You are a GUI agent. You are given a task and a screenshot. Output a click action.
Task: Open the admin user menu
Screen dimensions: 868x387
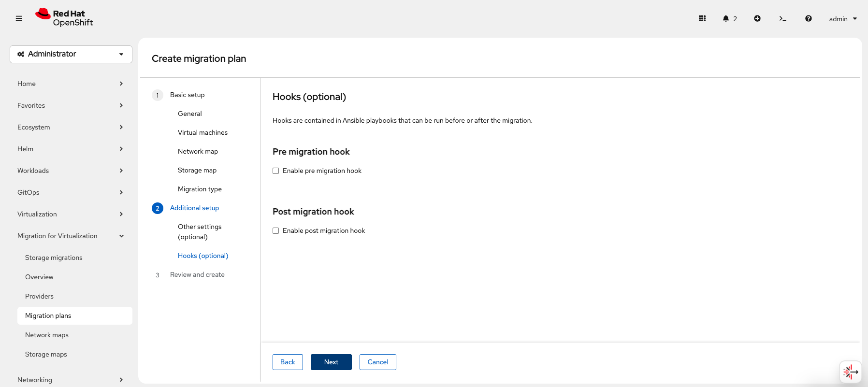click(843, 19)
